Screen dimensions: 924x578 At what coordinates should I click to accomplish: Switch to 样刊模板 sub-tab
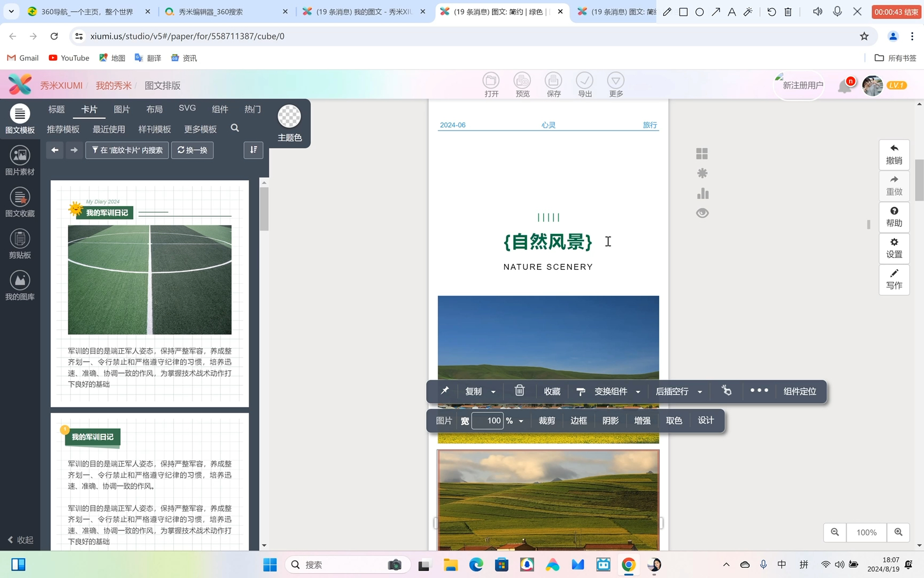155,130
